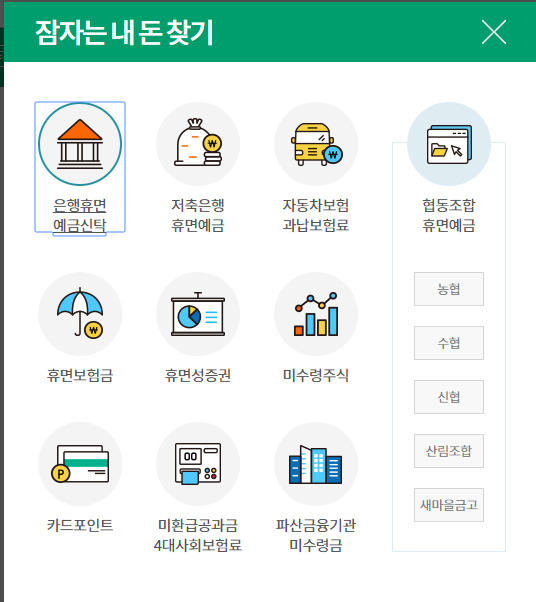Click the 미환급공과금 4대사회보험료 label

pos(198,535)
